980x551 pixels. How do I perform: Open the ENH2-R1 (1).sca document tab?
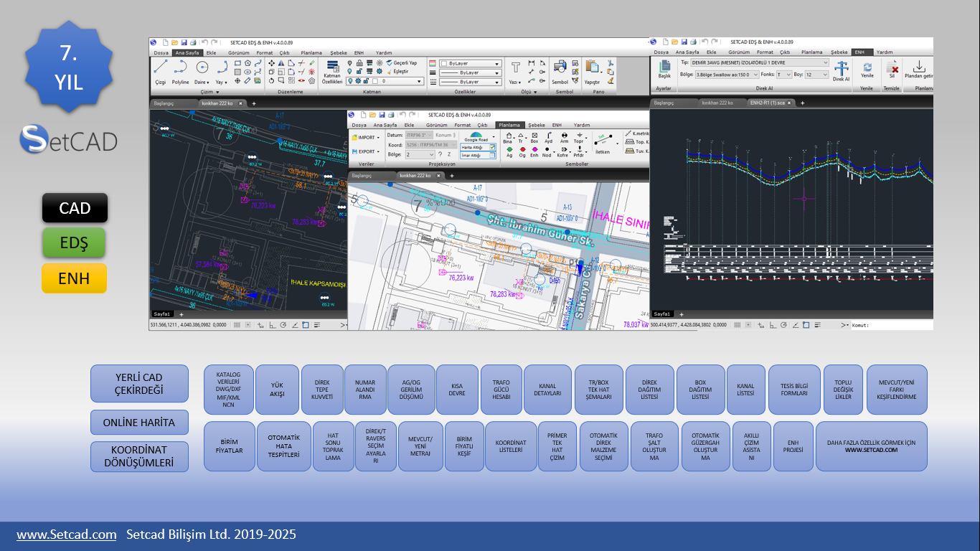pyautogui.click(x=769, y=103)
